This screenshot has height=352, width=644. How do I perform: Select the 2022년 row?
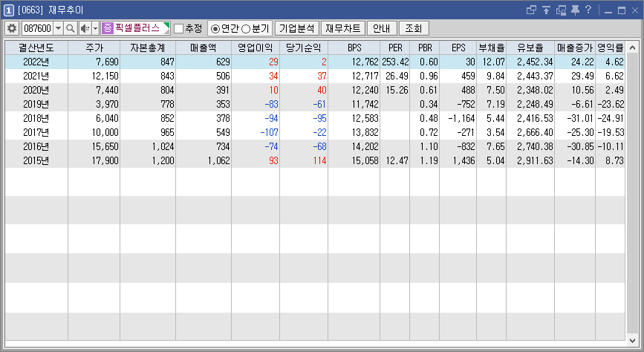point(315,62)
